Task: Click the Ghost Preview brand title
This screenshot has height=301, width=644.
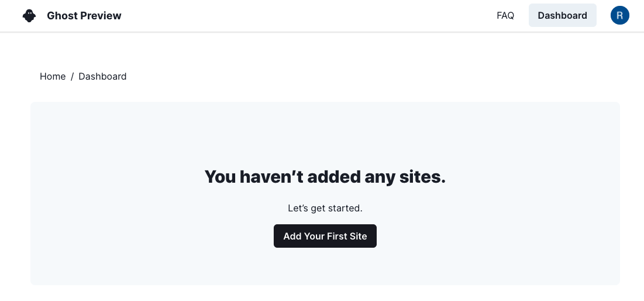Action: pyautogui.click(x=84, y=16)
